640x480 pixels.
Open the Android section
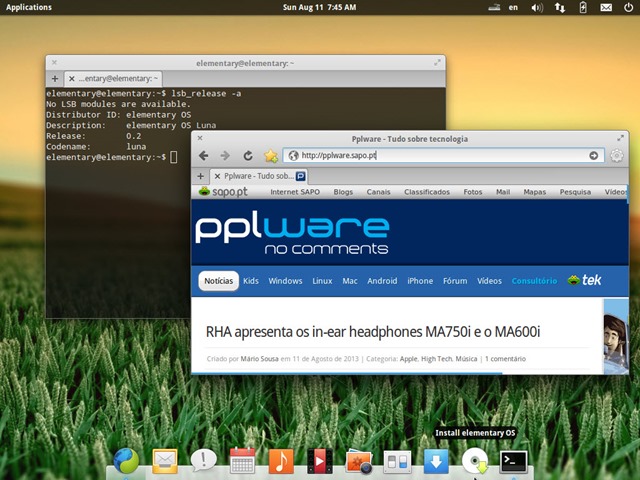(x=382, y=281)
